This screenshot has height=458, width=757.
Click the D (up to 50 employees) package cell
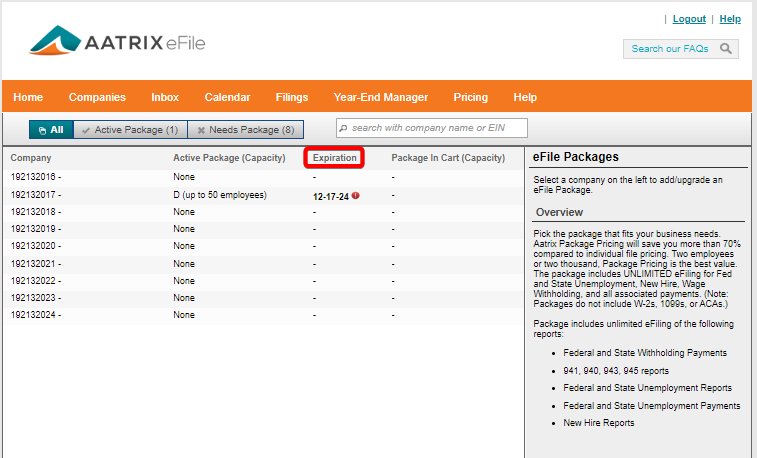[220, 195]
